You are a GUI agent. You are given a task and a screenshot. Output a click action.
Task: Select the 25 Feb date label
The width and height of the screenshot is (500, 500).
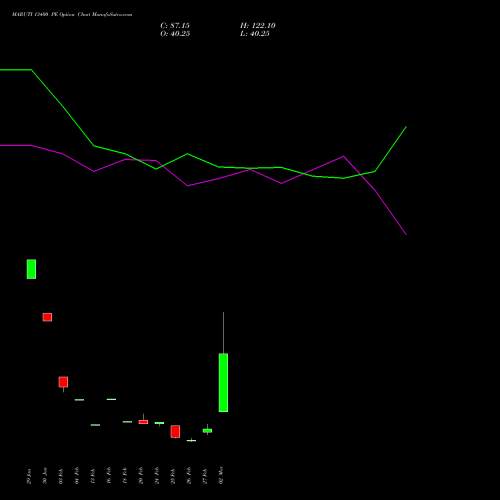click(173, 476)
